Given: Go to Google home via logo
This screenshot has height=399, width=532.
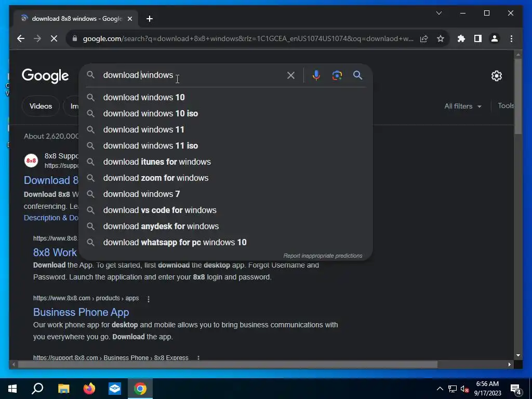Looking at the screenshot, I should [x=45, y=76].
